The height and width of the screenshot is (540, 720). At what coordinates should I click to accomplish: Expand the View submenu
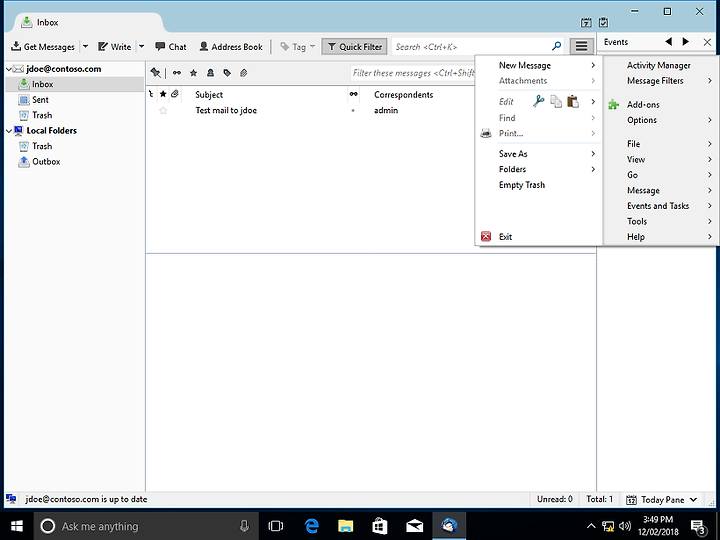pyautogui.click(x=660, y=160)
